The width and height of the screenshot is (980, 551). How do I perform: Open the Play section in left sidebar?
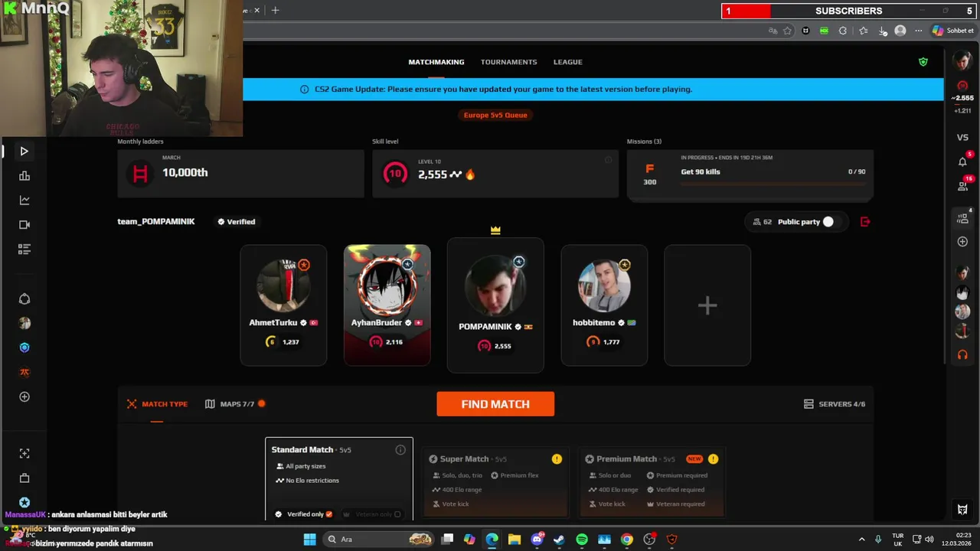[24, 152]
